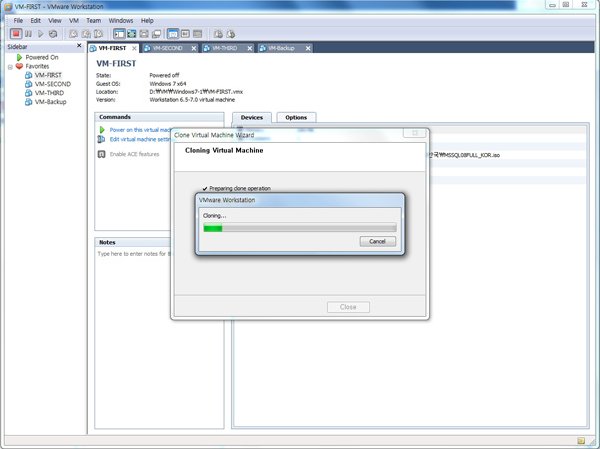
Task: Click the Full Screen toolbar icon
Action: (x=132, y=34)
